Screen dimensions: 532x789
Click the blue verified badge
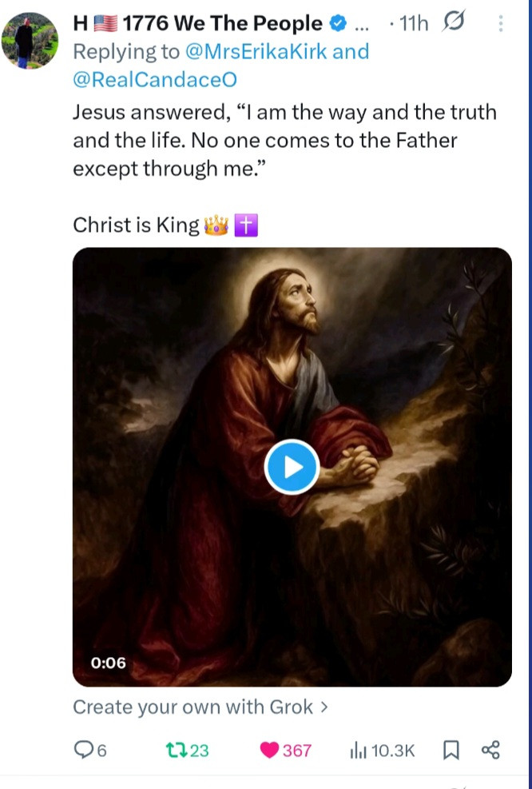338,24
